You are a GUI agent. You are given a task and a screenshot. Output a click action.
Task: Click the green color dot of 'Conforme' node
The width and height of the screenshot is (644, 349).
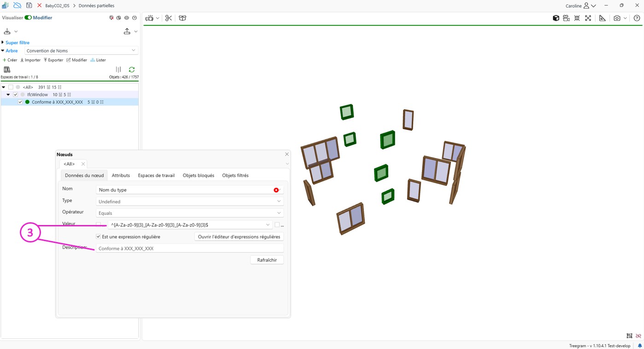pyautogui.click(x=27, y=102)
